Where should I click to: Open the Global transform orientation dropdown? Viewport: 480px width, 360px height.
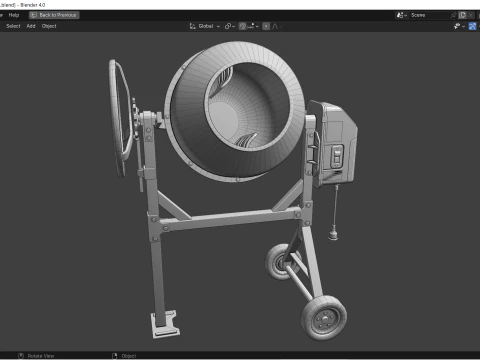click(x=205, y=26)
